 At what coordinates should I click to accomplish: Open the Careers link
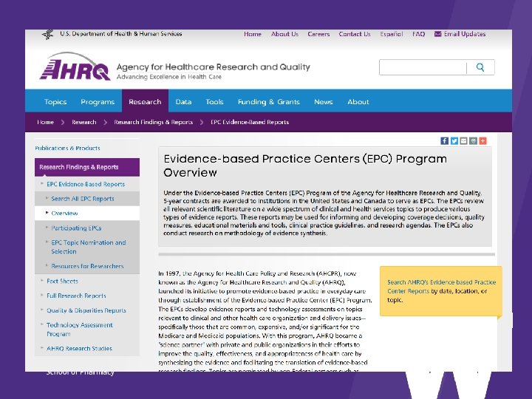pyautogui.click(x=318, y=34)
